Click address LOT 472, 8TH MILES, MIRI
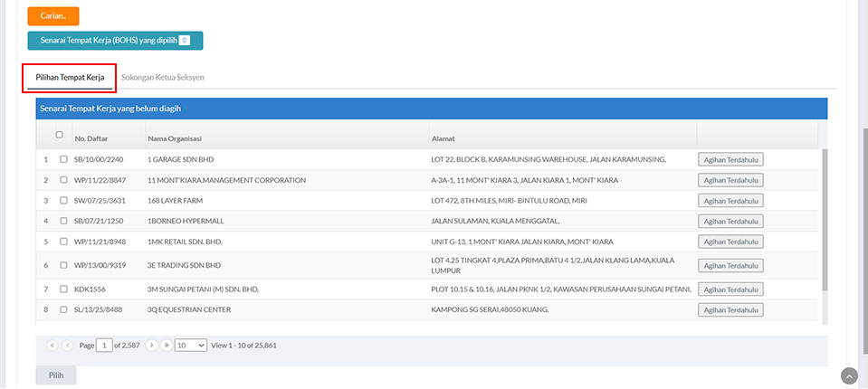The image size is (868, 389). [509, 200]
